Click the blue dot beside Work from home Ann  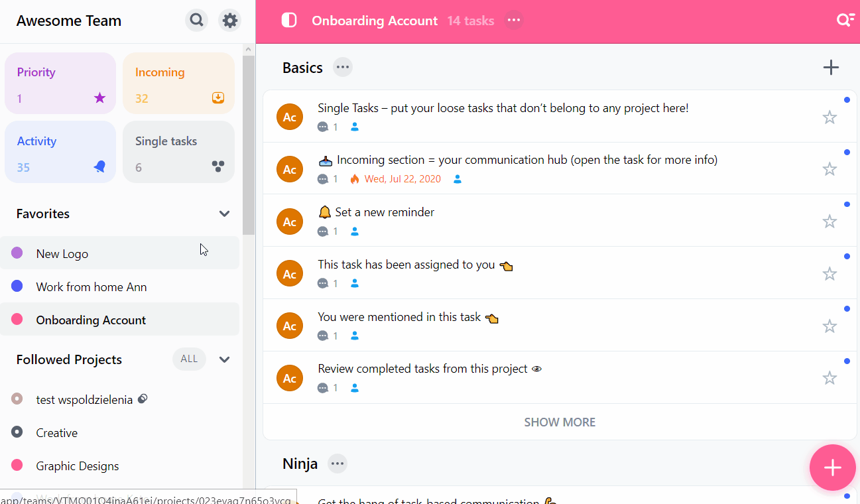click(17, 286)
